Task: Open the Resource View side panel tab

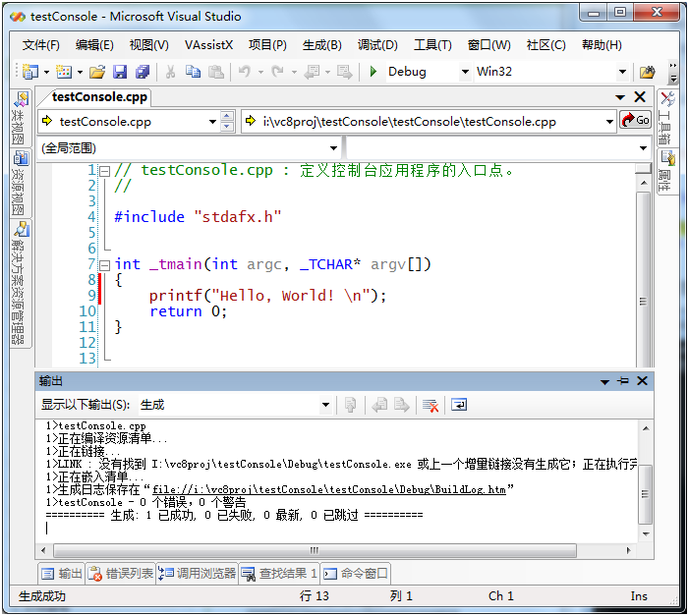Action: (x=20, y=183)
